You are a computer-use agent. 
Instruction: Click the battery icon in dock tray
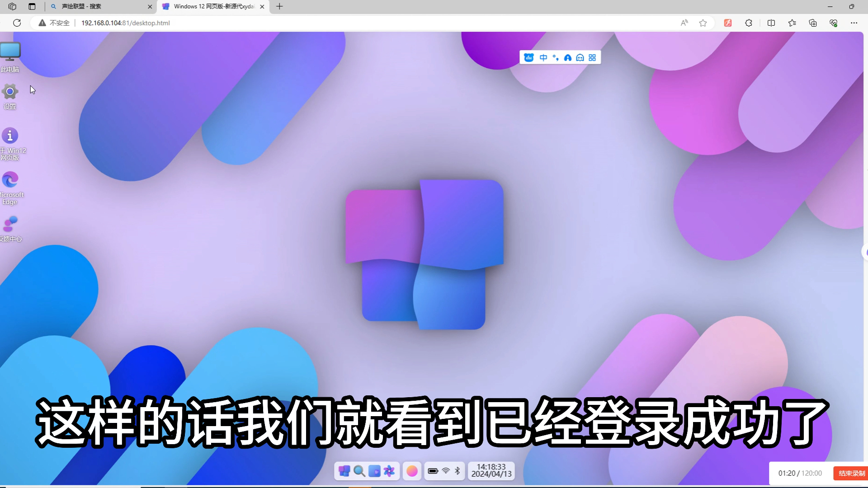[x=433, y=471]
